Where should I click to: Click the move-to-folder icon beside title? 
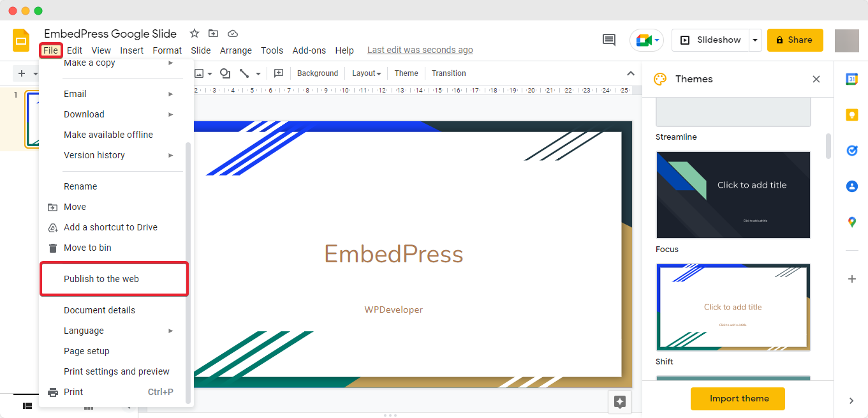pyautogui.click(x=213, y=33)
